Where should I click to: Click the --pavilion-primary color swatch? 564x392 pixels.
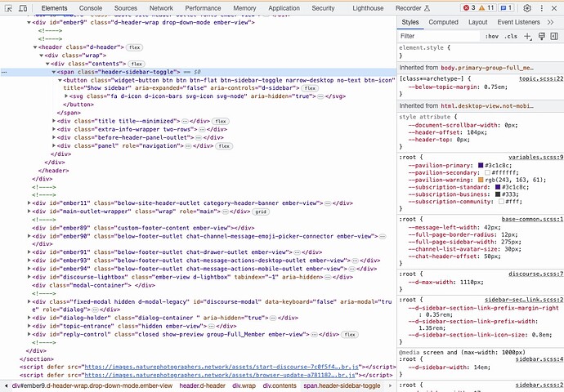(481, 166)
